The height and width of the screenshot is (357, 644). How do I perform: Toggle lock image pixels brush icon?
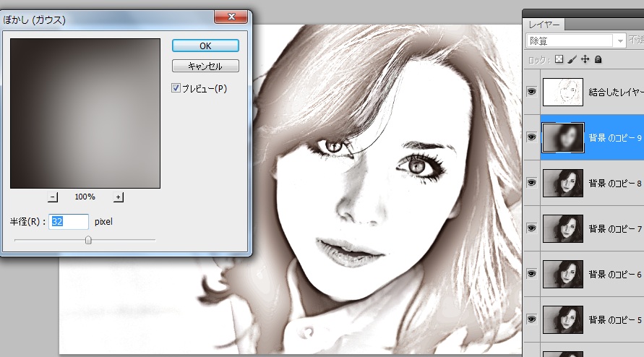tap(572, 59)
